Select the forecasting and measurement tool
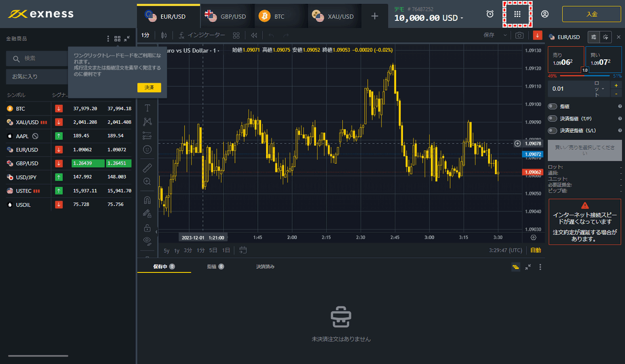The image size is (625, 364). (x=147, y=135)
